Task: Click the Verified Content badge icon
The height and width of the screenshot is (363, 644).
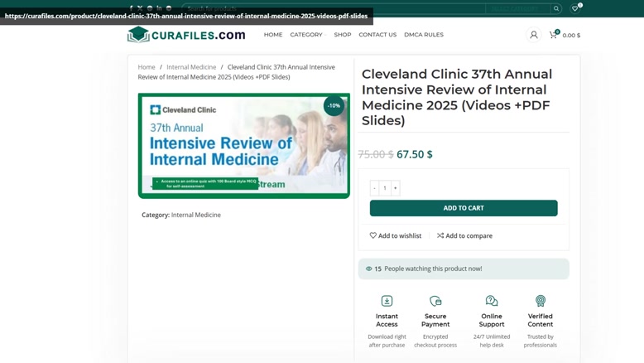Action: tap(541, 301)
